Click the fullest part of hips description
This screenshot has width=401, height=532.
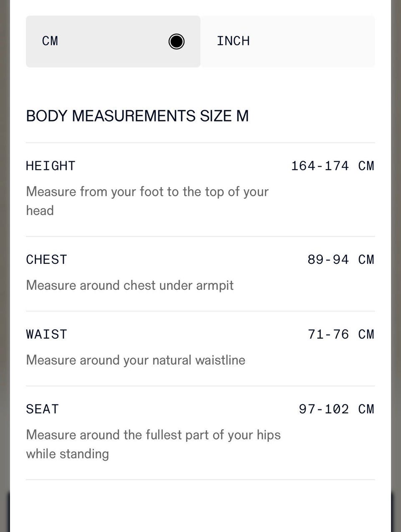tap(153, 444)
